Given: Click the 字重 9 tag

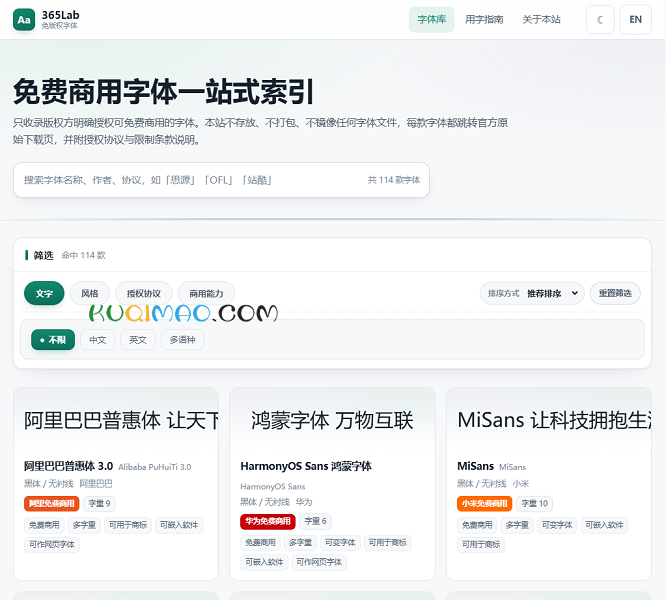Looking at the screenshot, I should click(x=99, y=504).
